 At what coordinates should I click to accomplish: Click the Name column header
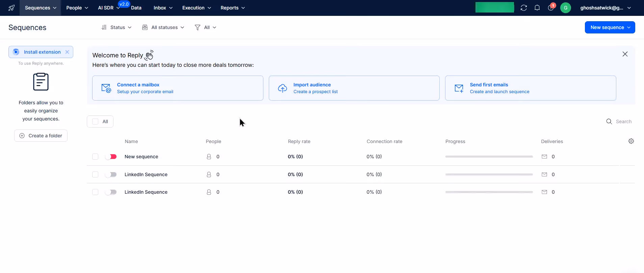131,141
